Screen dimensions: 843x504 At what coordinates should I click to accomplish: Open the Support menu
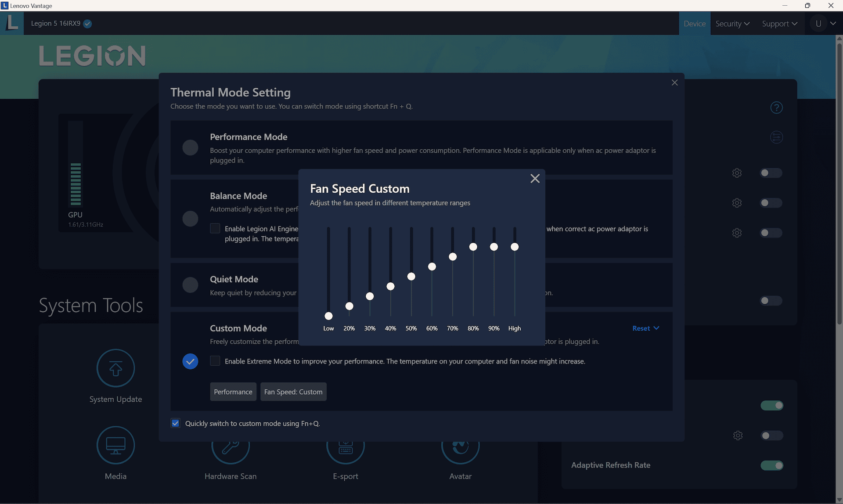pos(779,23)
